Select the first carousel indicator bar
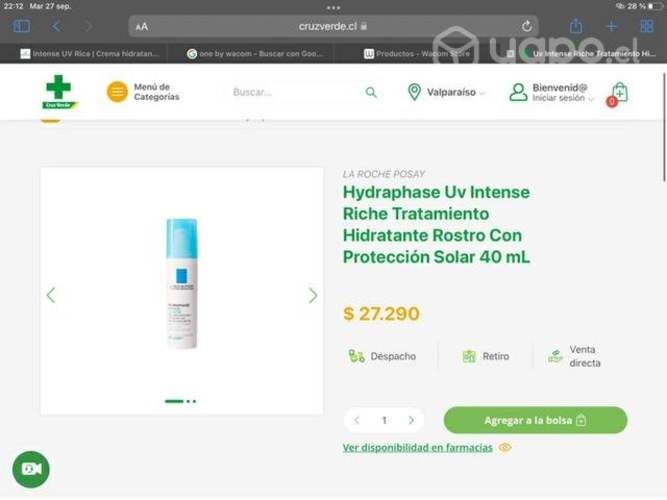667x500 pixels. [x=174, y=401]
